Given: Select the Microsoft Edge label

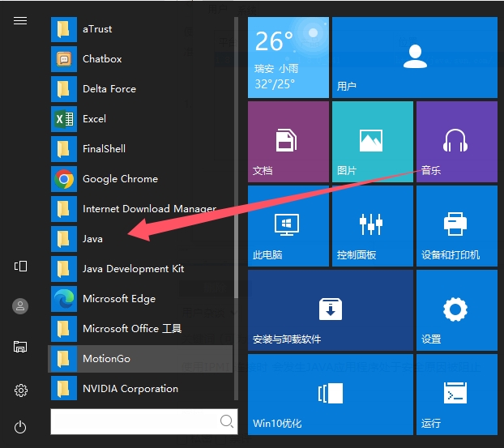Looking at the screenshot, I should coord(119,299).
